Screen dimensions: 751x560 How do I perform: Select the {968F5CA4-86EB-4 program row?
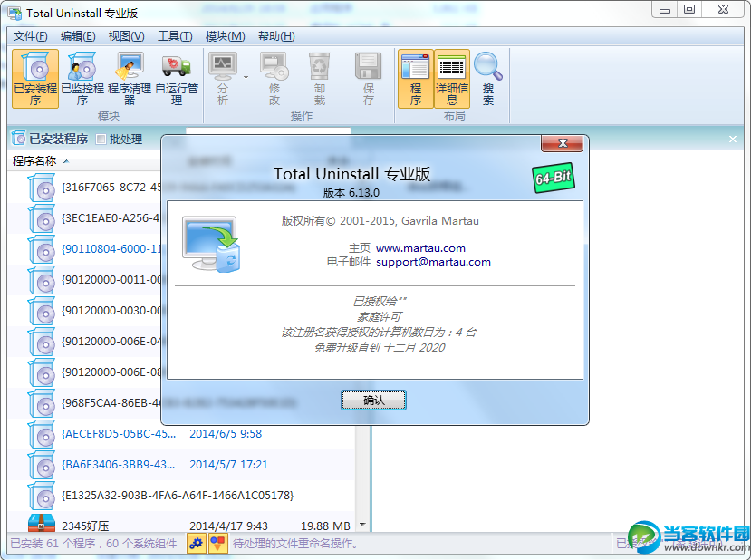[84, 403]
